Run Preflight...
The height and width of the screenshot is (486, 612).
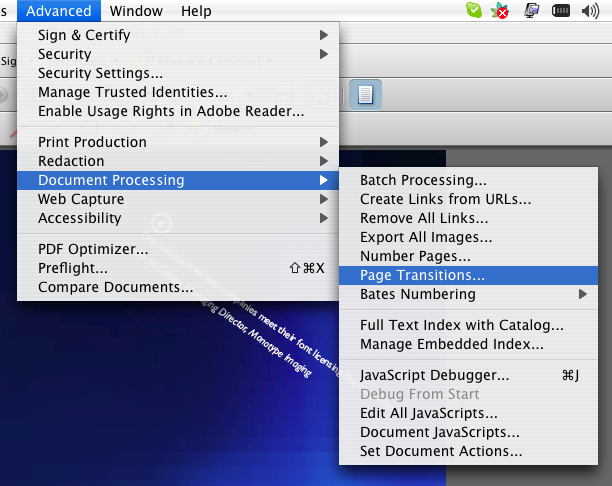click(178, 268)
